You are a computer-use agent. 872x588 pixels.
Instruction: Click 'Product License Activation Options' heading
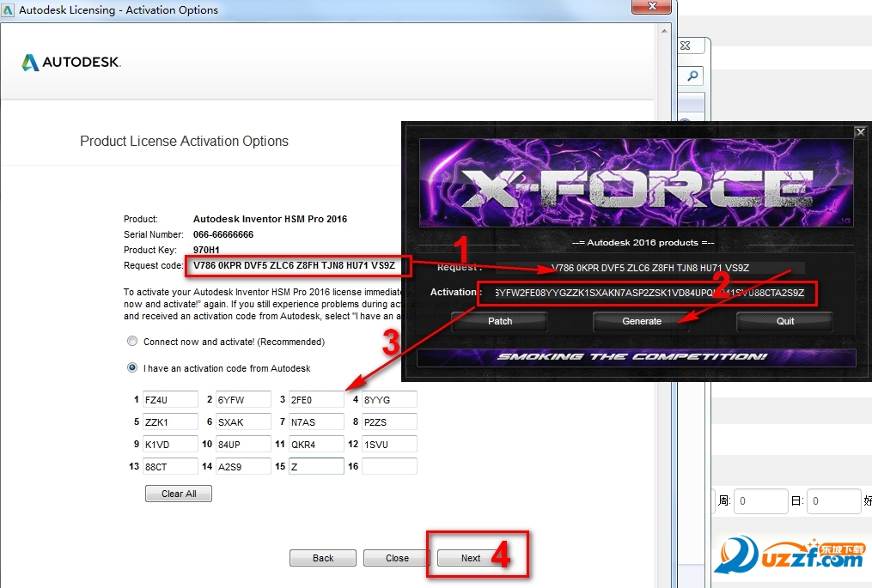pos(184,141)
